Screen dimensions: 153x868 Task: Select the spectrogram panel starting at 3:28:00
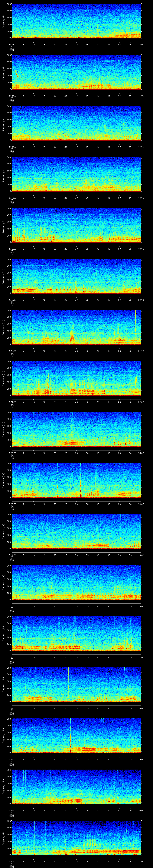tap(76, 736)
